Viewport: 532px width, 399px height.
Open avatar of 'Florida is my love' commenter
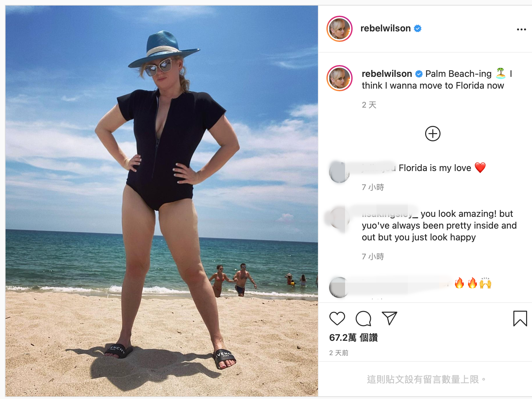340,172
